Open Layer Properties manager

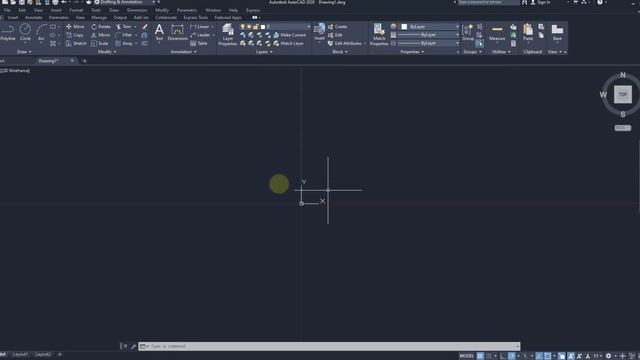tap(227, 34)
